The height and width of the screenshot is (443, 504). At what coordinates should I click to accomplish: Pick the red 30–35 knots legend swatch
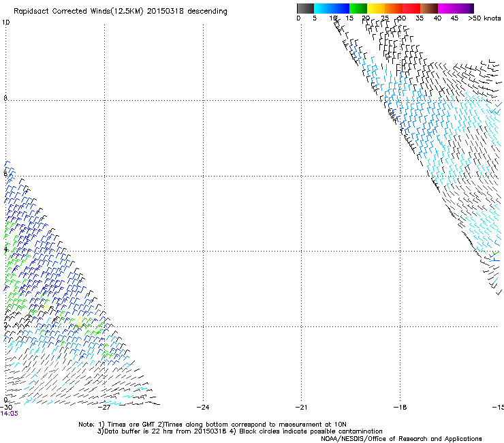[411, 8]
